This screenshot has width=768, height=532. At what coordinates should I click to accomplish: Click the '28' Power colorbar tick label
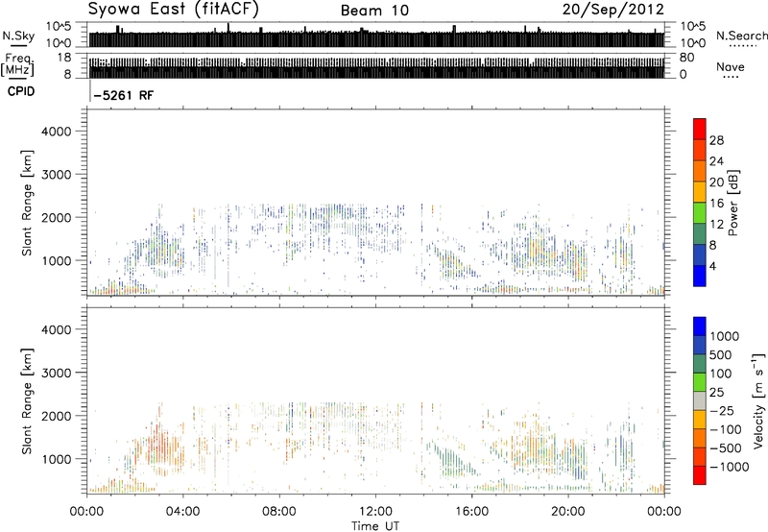pos(716,140)
